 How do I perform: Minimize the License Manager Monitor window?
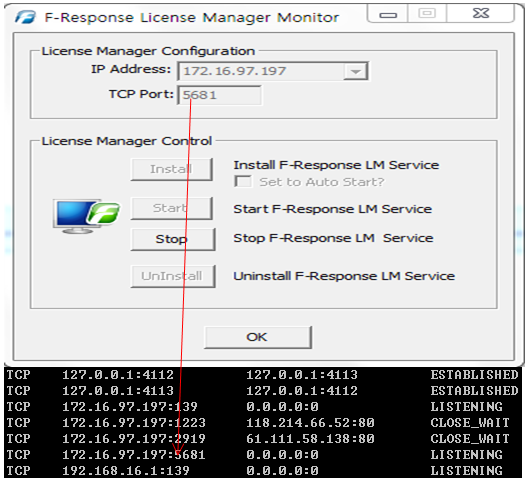388,14
